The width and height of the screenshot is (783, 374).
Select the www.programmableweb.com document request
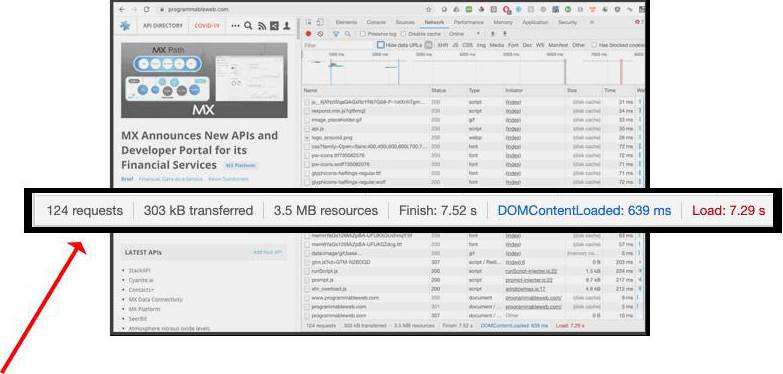click(473, 298)
